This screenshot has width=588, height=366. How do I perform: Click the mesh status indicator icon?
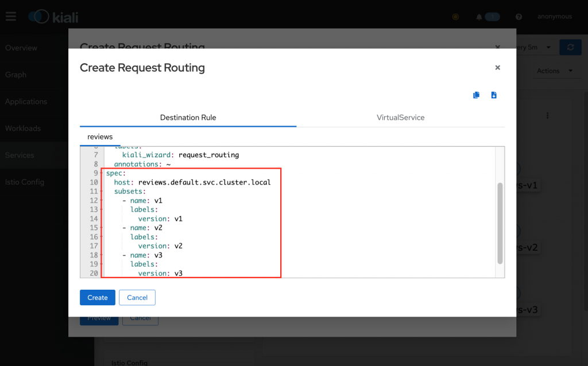[x=455, y=17]
